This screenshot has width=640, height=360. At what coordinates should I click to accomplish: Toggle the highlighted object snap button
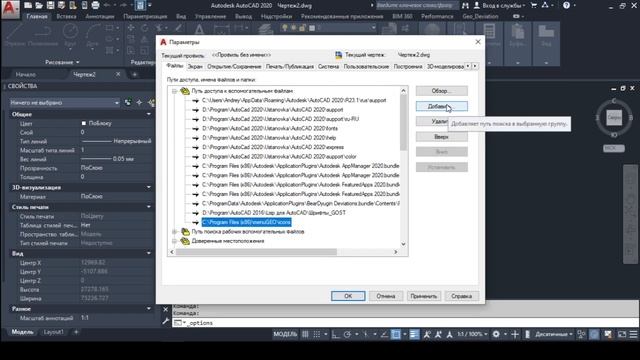[396, 334]
